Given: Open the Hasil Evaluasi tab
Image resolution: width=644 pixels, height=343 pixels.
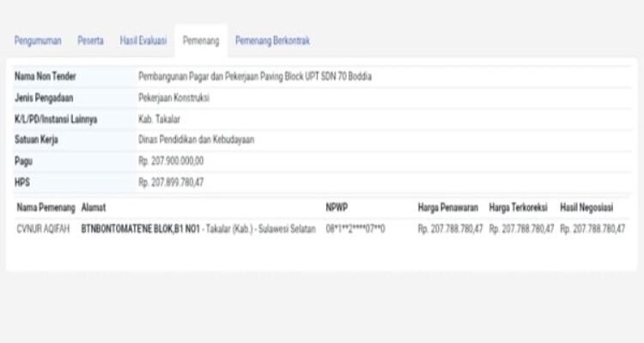Looking at the screenshot, I should pyautogui.click(x=143, y=40).
